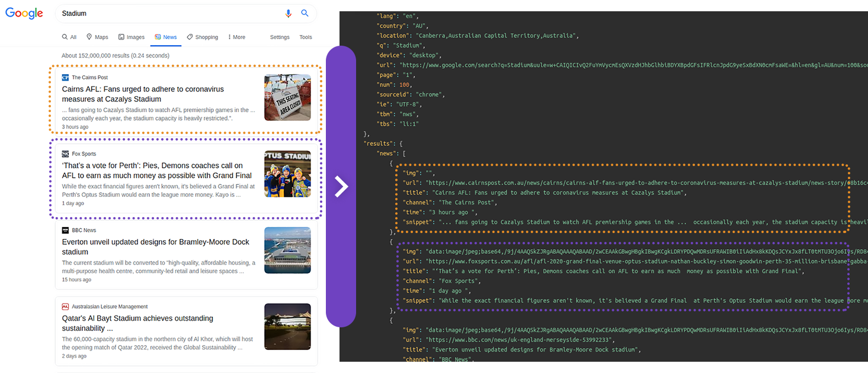Screen dimensions: 868x373
Task: Click the Google logo
Action: click(x=24, y=13)
